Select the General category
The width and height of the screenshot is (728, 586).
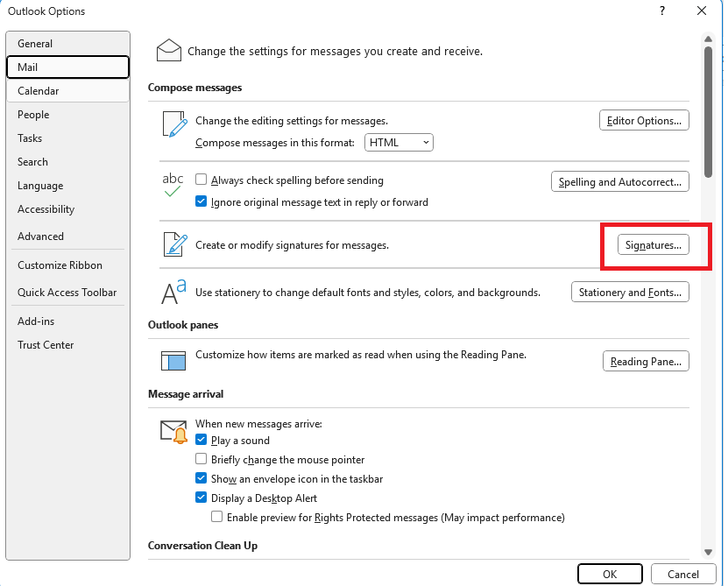point(67,44)
